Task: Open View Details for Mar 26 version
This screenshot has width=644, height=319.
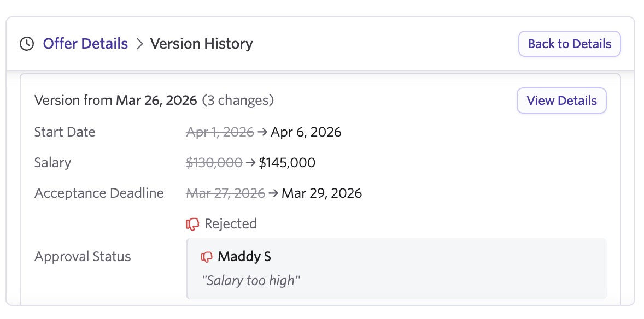Action: pyautogui.click(x=561, y=101)
